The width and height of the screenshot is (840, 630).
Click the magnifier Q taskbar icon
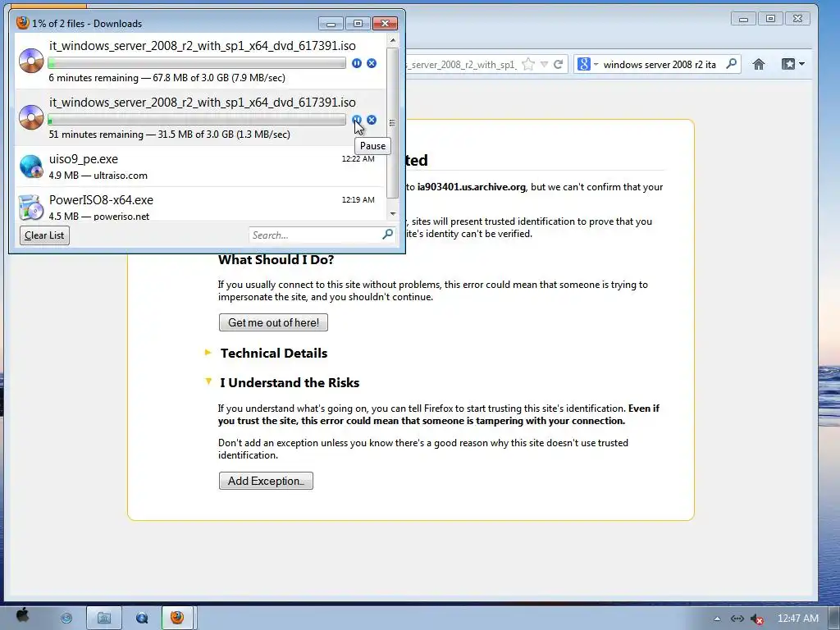click(142, 619)
